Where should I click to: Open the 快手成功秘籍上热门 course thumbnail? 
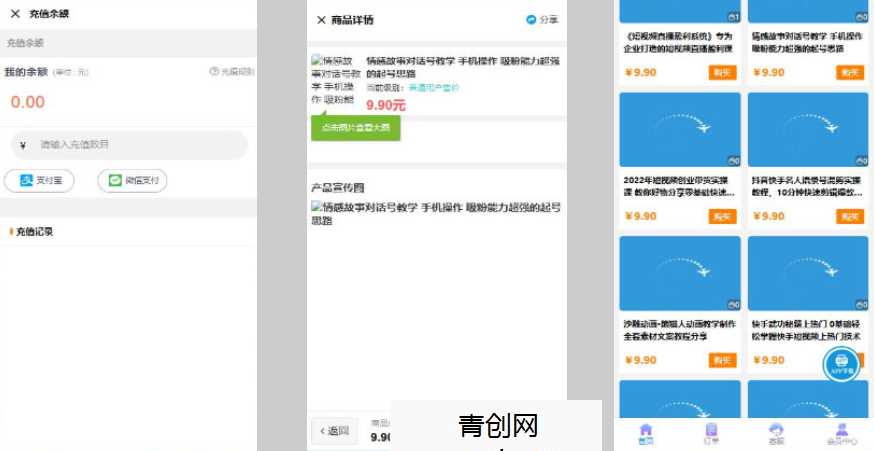(x=808, y=273)
